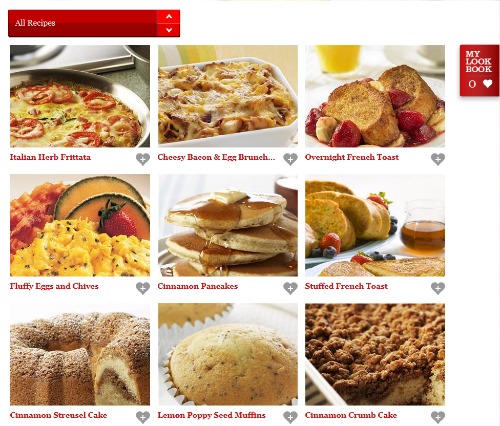This screenshot has width=500, height=426.
Task: Add Italian Herb Frittata to look book
Action: [x=143, y=159]
